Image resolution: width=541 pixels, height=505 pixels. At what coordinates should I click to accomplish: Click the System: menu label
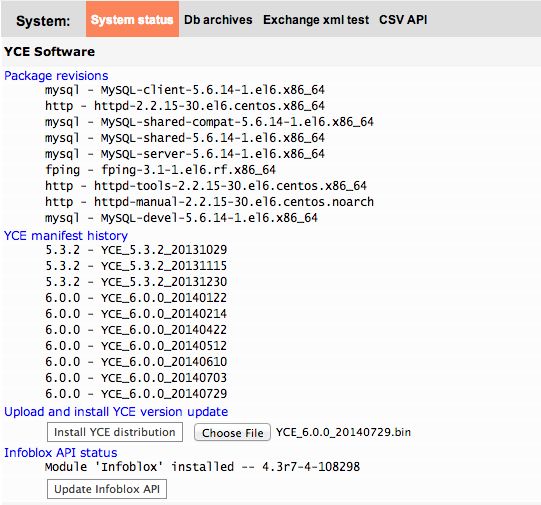(x=43, y=21)
